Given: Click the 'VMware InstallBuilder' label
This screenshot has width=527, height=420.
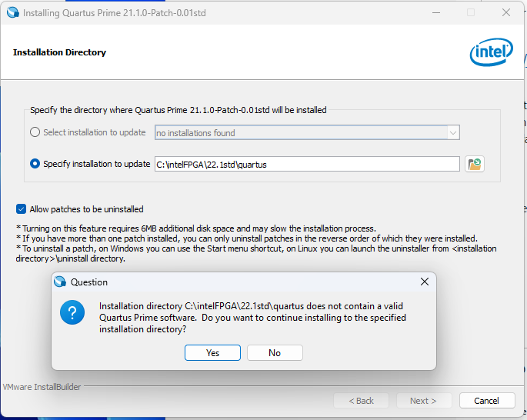Looking at the screenshot, I should pos(42,387).
